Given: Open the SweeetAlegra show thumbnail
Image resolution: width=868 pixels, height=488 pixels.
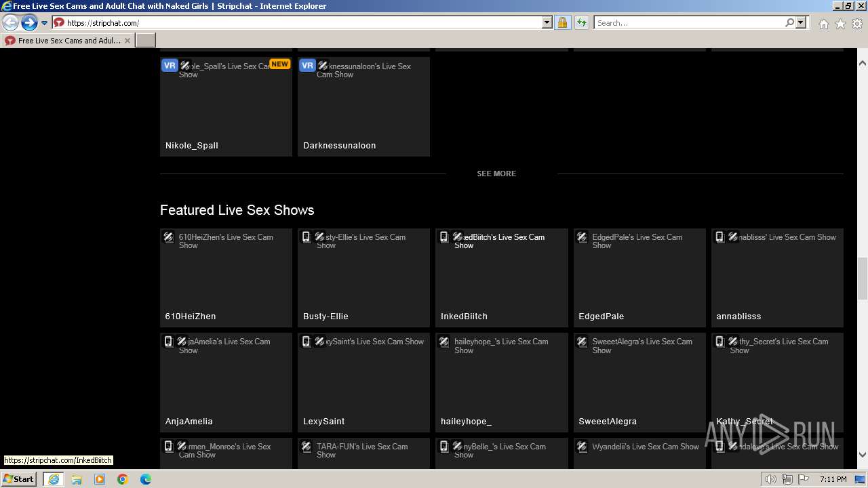Looking at the screenshot, I should click(x=639, y=382).
